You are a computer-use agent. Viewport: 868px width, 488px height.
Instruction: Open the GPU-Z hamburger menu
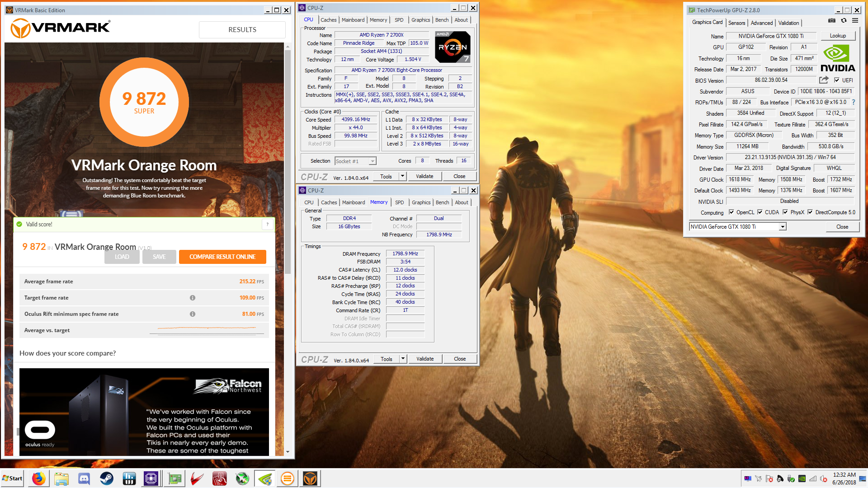(x=855, y=20)
